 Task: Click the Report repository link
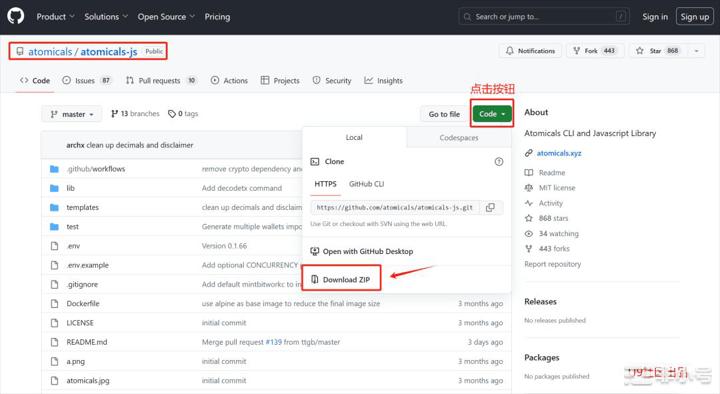552,264
